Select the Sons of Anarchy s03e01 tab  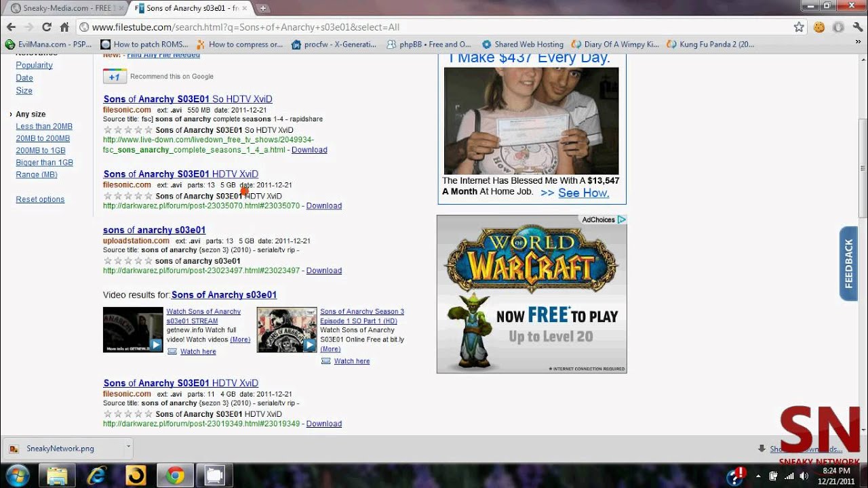[x=191, y=8]
